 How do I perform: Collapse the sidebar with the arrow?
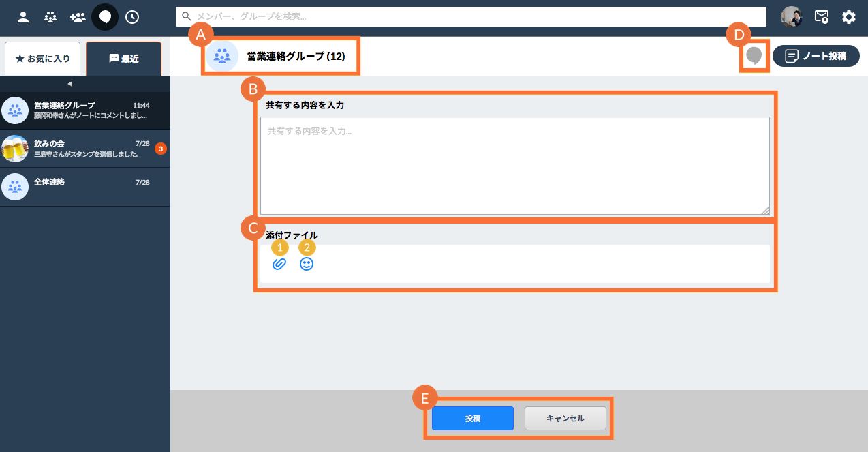69,84
